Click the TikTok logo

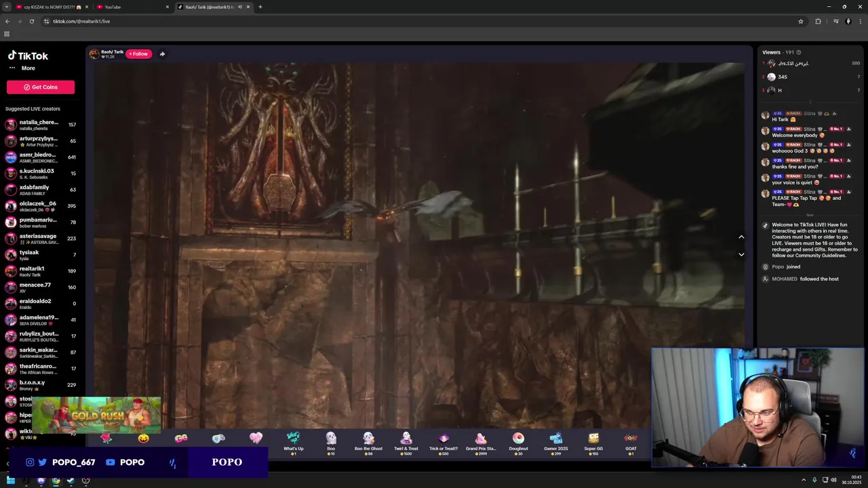[28, 56]
